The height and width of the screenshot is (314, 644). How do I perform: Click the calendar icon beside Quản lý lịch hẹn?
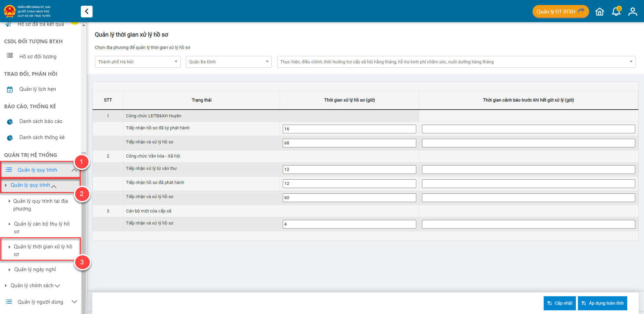10,89
